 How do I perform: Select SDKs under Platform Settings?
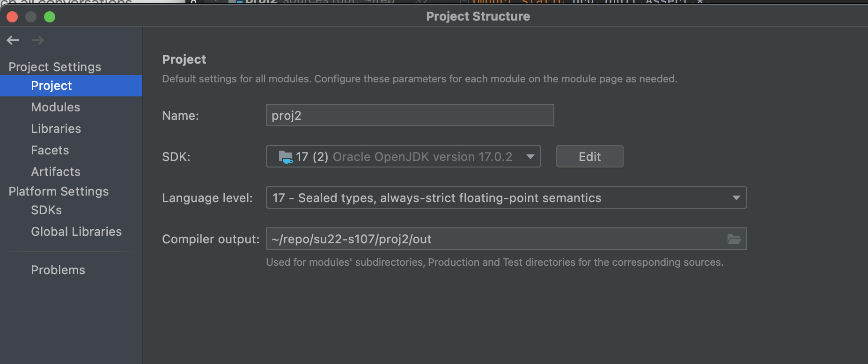coord(46,210)
